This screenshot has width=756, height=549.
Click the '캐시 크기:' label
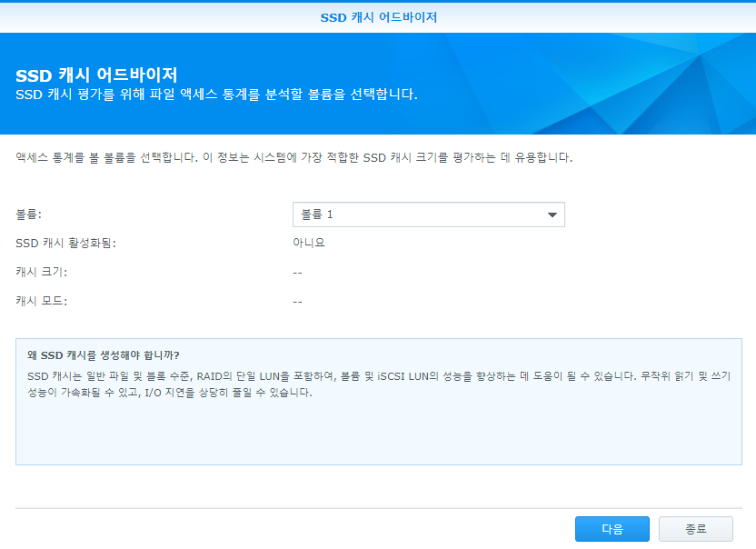click(x=42, y=272)
